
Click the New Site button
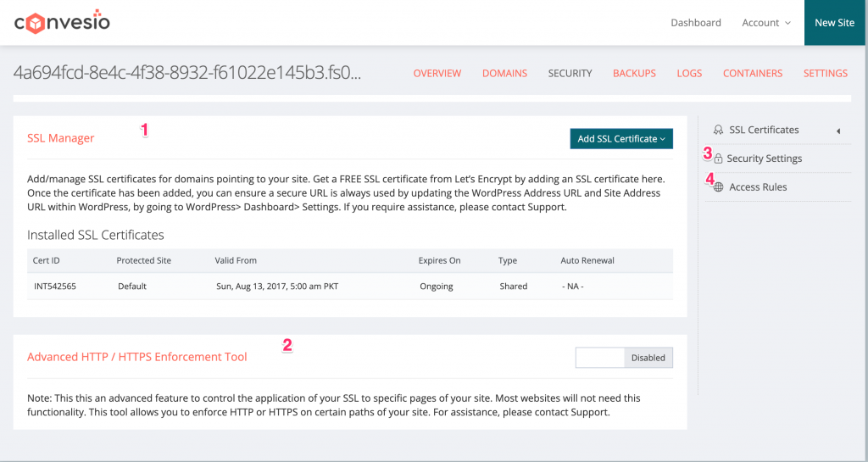pos(834,23)
